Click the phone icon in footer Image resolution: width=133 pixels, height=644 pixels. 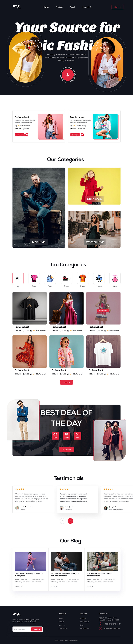(100, 624)
